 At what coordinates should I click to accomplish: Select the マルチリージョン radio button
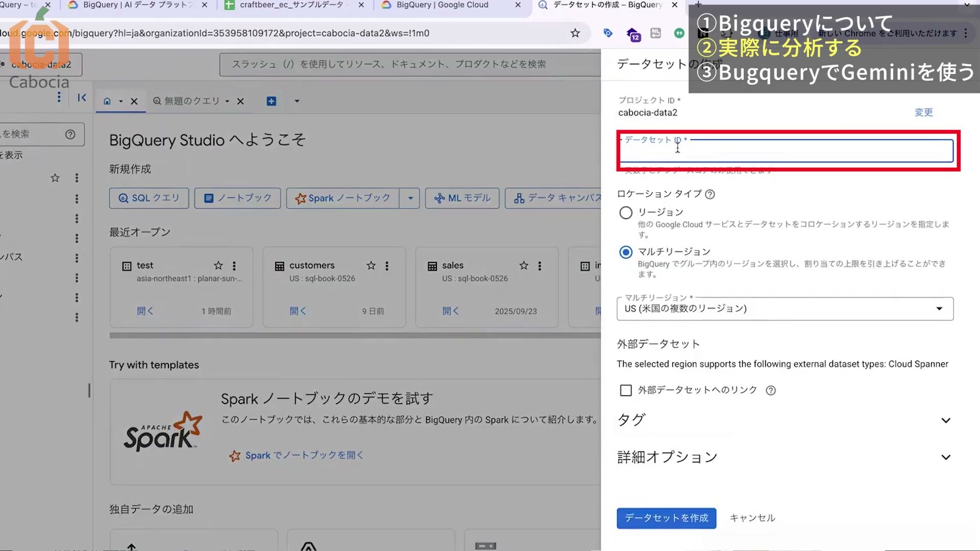626,253
